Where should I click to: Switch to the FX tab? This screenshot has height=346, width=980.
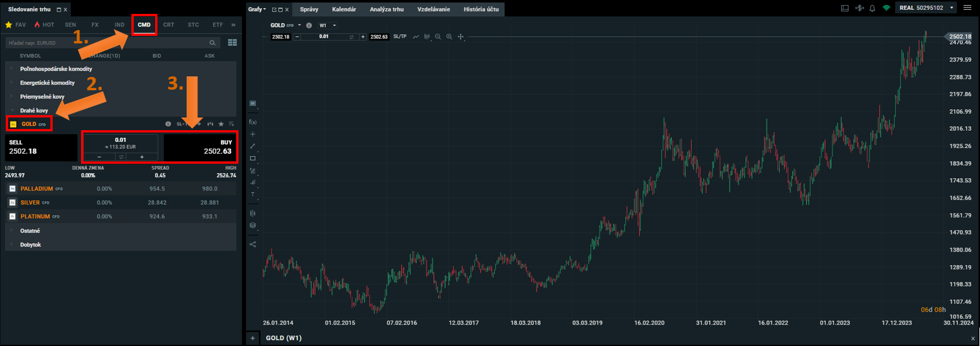pos(95,25)
